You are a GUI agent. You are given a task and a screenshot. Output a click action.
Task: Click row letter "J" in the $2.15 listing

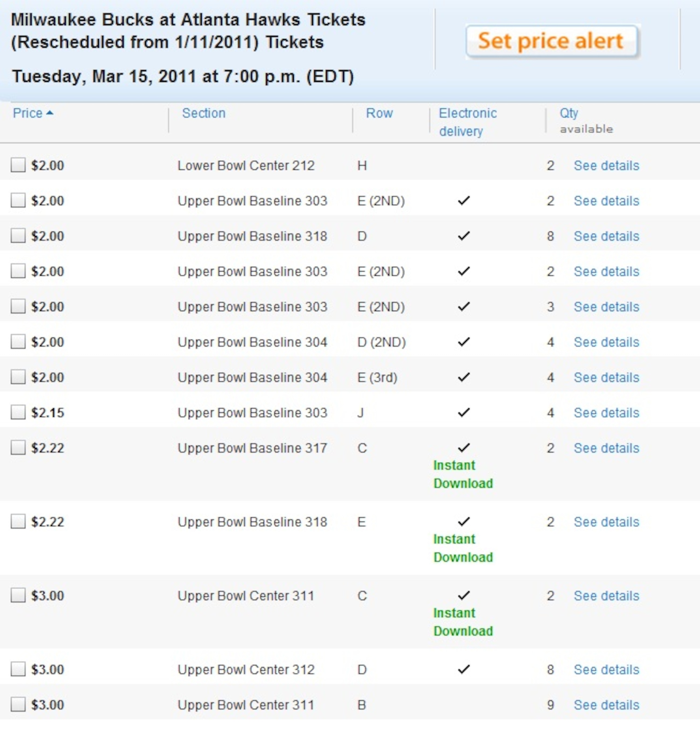coord(360,413)
